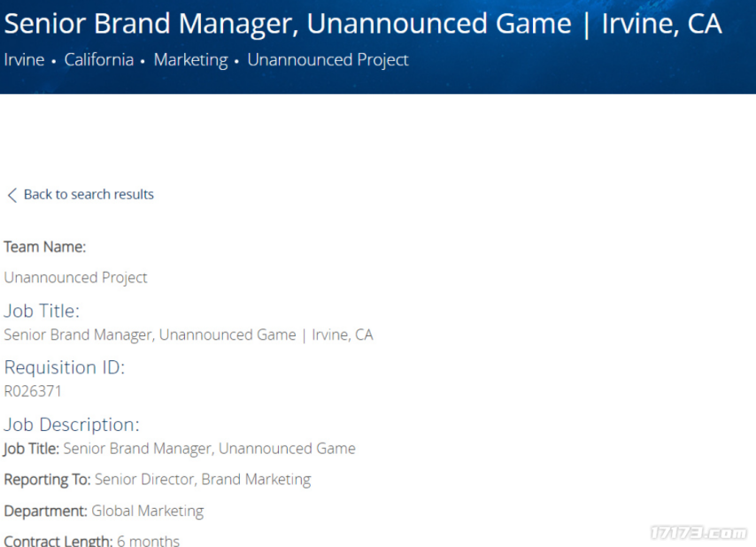Select the Senior Director, Brand Marketing text
The width and height of the screenshot is (756, 547).
pos(203,480)
